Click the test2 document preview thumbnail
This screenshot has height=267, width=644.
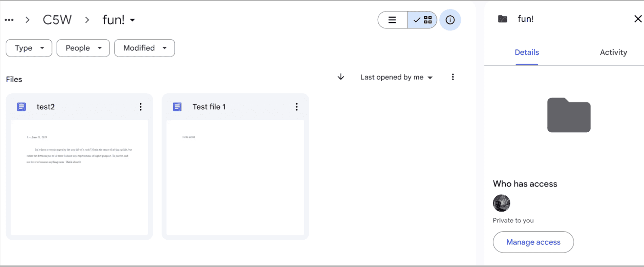pyautogui.click(x=79, y=178)
